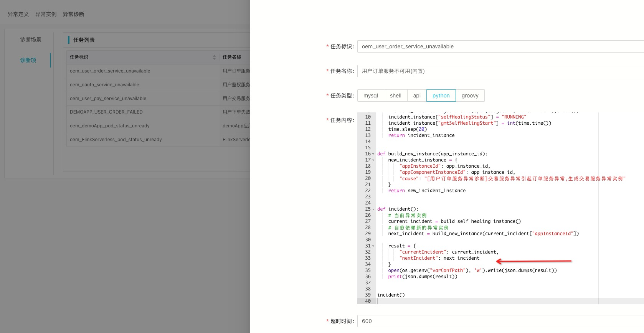Collapse the build_new_instance function at line 16
This screenshot has width=644, height=333.
pos(373,154)
